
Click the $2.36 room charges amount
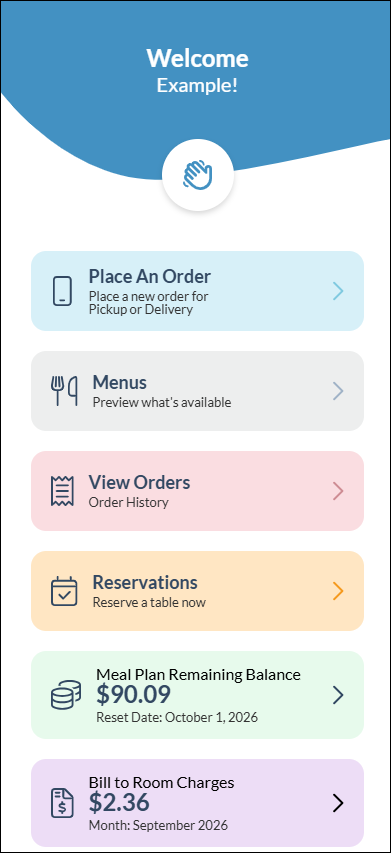pyautogui.click(x=119, y=802)
